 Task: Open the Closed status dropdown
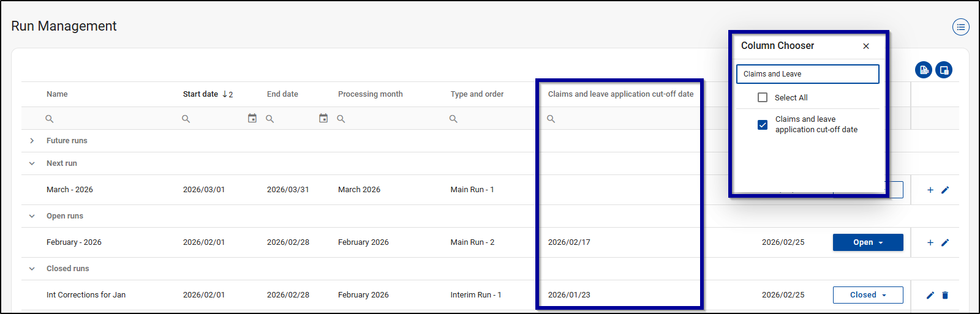point(867,295)
